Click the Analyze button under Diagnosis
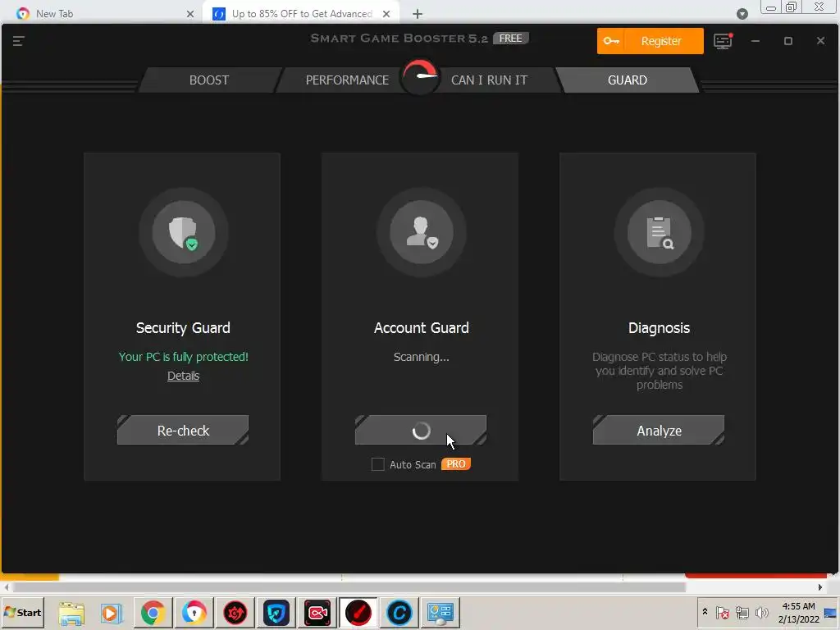Image resolution: width=840 pixels, height=630 pixels. pos(659,430)
